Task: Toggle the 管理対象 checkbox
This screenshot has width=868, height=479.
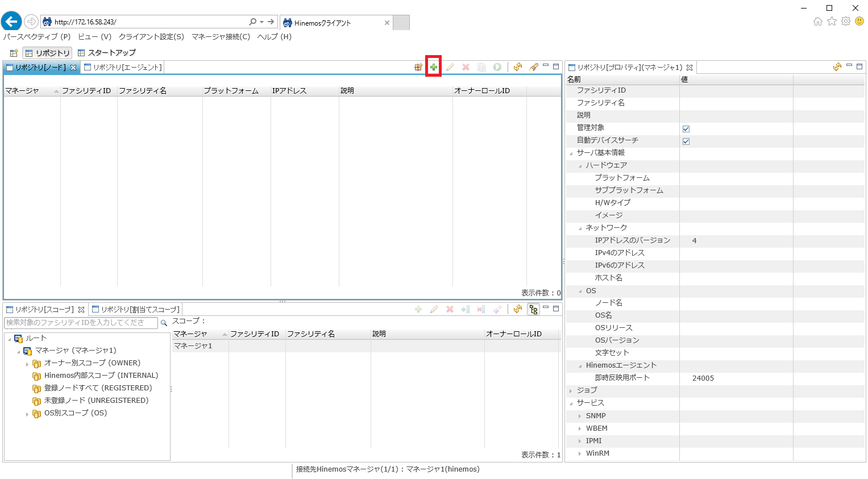Action: point(686,129)
